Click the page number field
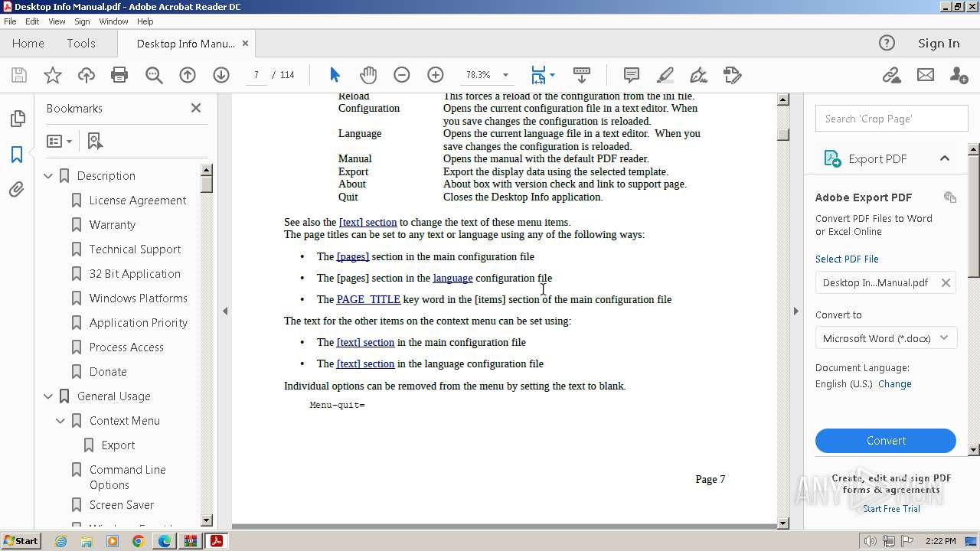 pos(256,75)
